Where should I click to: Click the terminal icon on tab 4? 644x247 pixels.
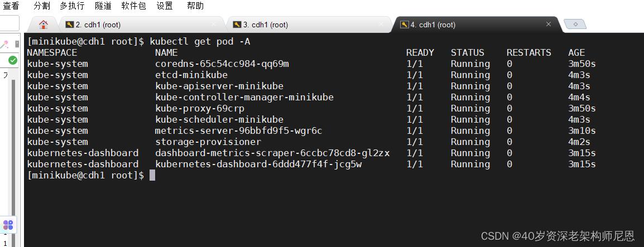click(x=405, y=25)
